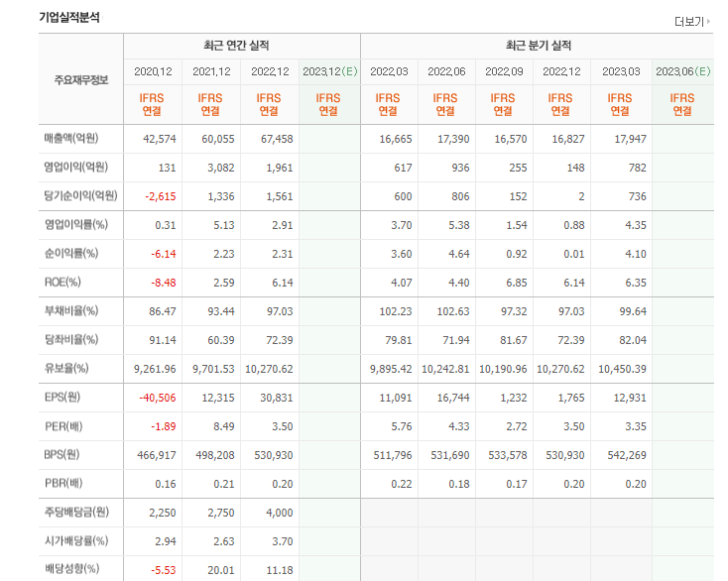Screen dimensions: 728x581
Task: Select the 2022.09 quarterly column header
Action: 504,71
